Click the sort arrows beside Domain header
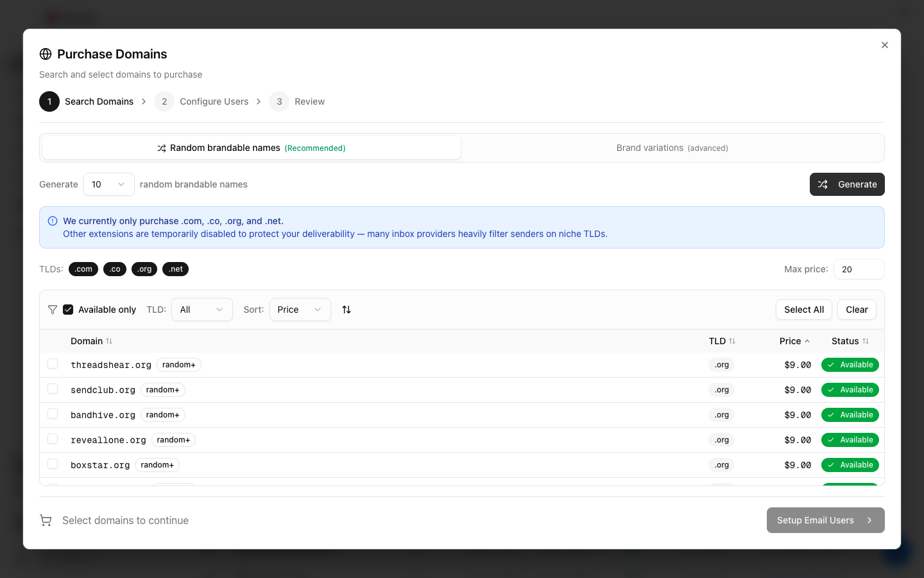 pos(109,341)
